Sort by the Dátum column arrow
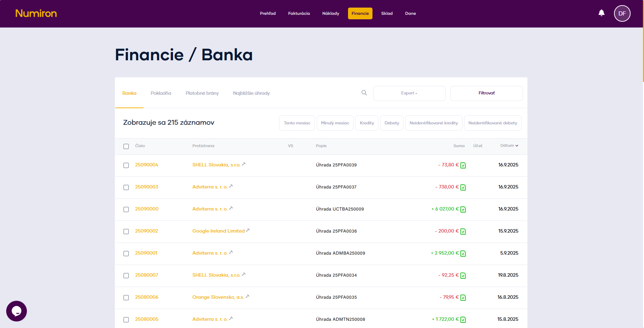 point(517,146)
